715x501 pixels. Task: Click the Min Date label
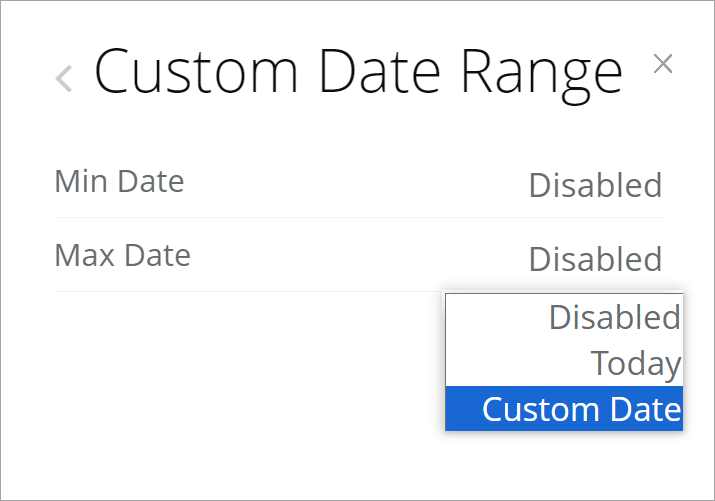[119, 181]
